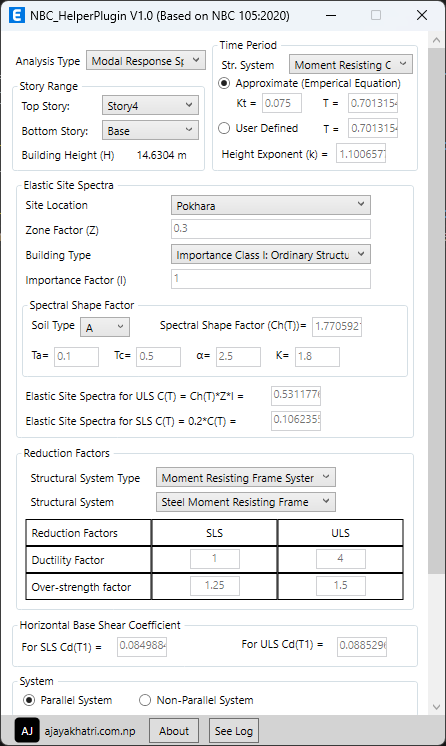
Task: Click the See Log button
Action: click(x=234, y=731)
